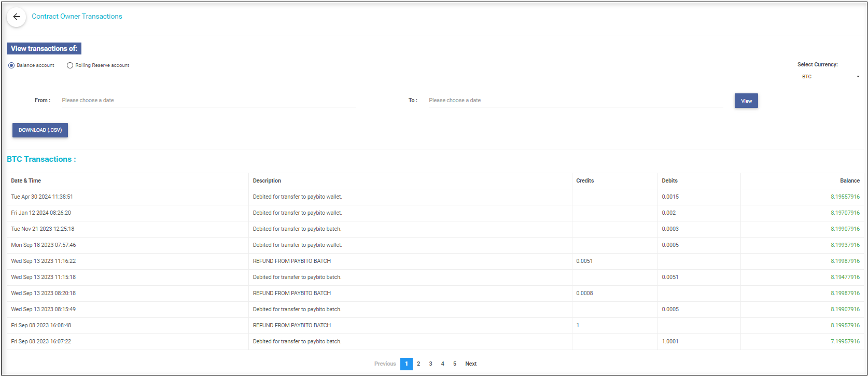This screenshot has width=868, height=376.
Task: Go to page 2 of transactions
Action: point(418,364)
